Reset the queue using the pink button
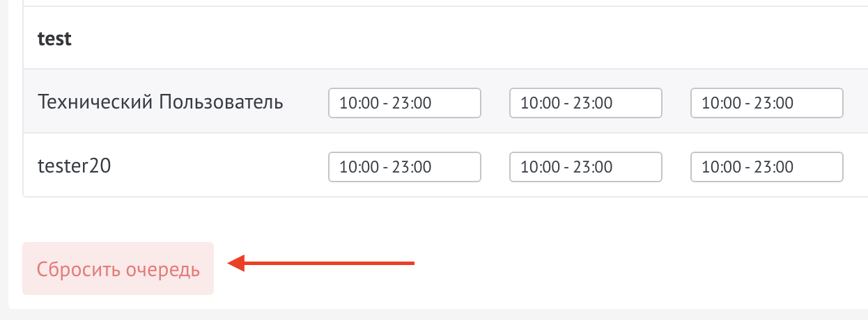868x320 pixels. click(118, 269)
